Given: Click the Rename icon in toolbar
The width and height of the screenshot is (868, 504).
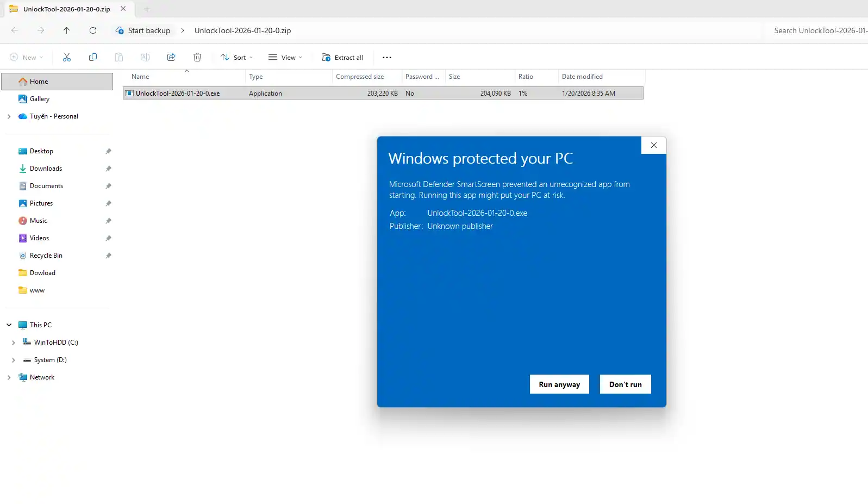Looking at the screenshot, I should 145,57.
